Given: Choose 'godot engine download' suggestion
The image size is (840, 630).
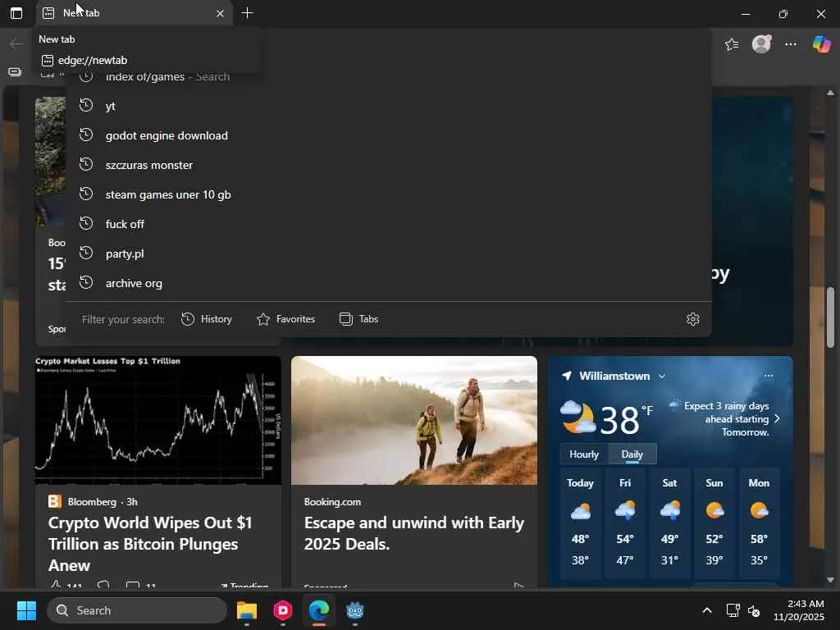Looking at the screenshot, I should click(x=389, y=135).
